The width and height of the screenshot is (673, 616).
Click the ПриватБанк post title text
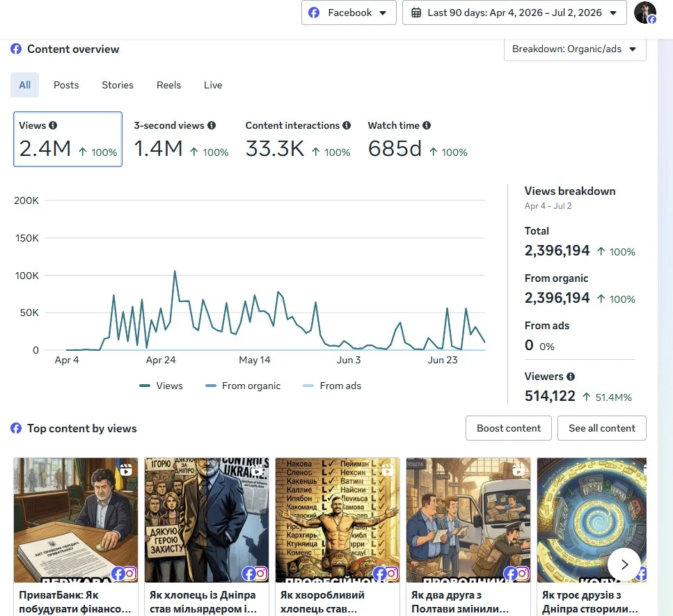[74, 602]
